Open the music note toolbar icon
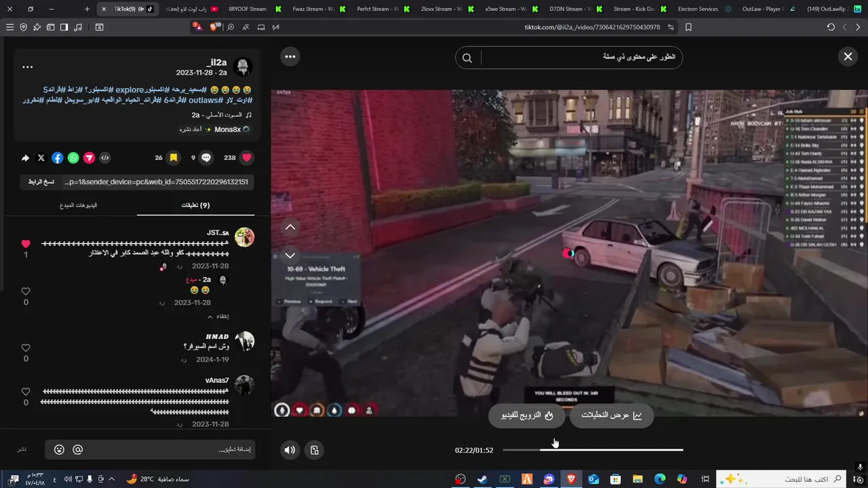 click(x=78, y=27)
